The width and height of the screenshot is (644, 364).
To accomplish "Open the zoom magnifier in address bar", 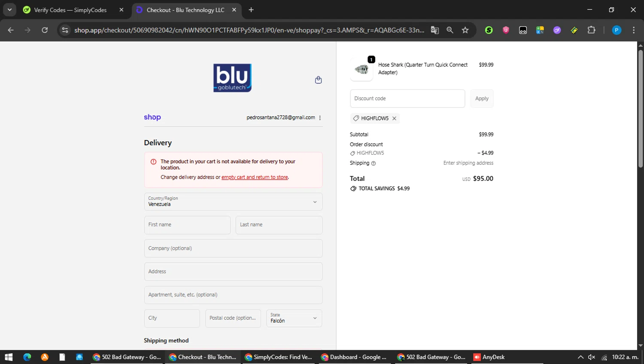I will pyautogui.click(x=450, y=30).
